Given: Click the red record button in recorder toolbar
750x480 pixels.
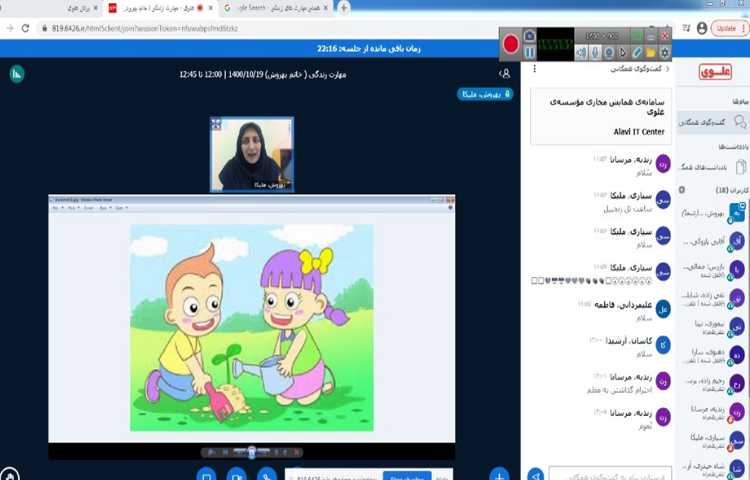Looking at the screenshot, I should coord(511,44).
